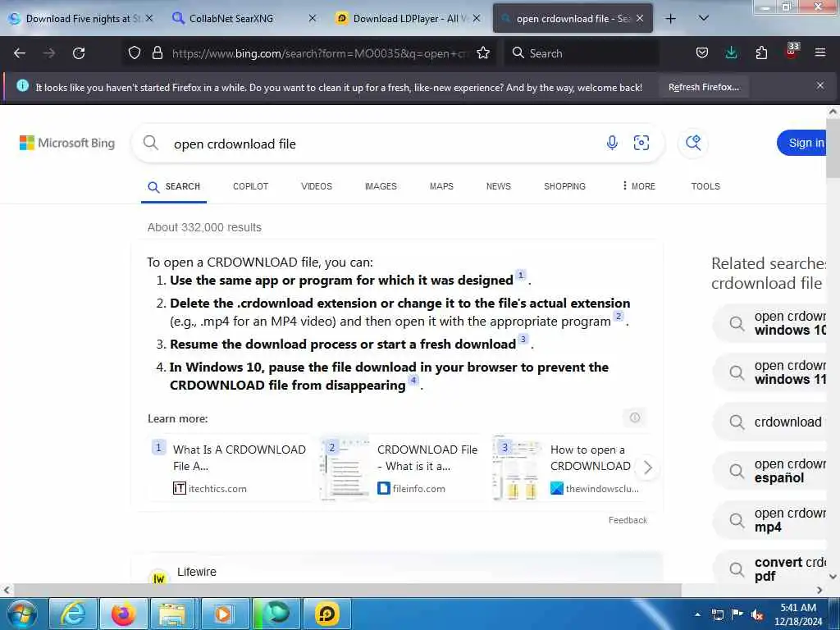Go back using the browser back arrow
This screenshot has height=630, width=840.
(x=20, y=53)
